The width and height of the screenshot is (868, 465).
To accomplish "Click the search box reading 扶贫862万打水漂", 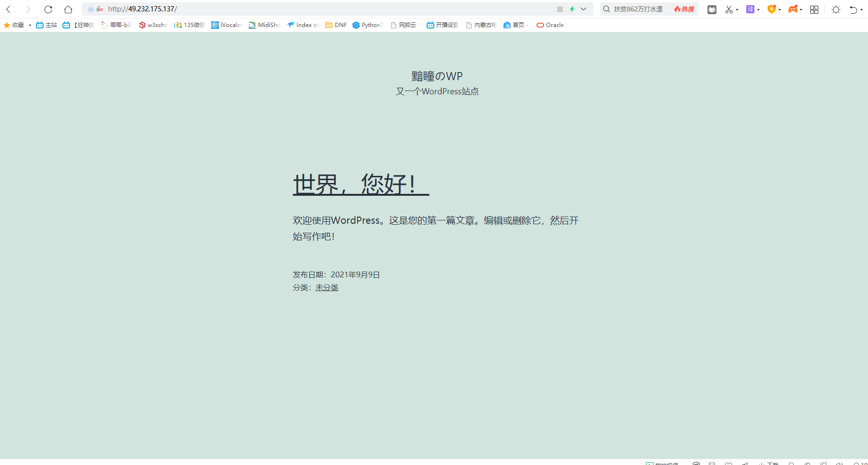I will click(x=638, y=9).
